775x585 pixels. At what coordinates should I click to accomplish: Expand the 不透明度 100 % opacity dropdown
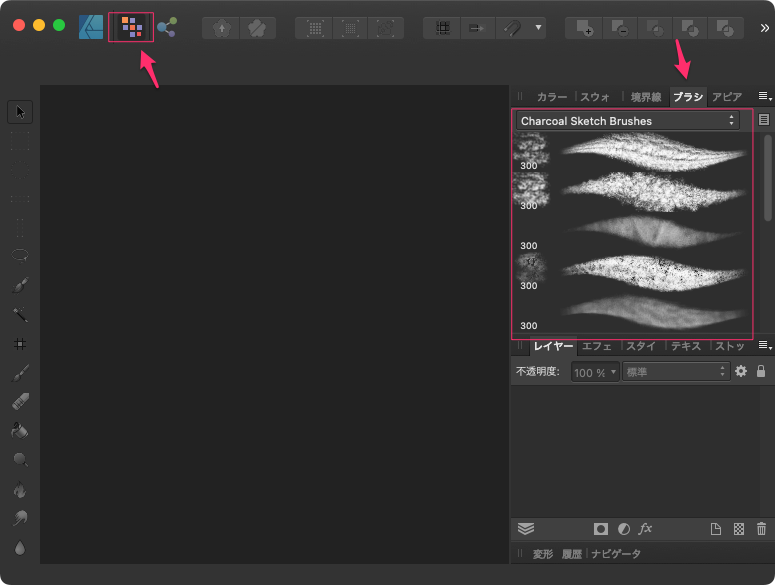595,372
